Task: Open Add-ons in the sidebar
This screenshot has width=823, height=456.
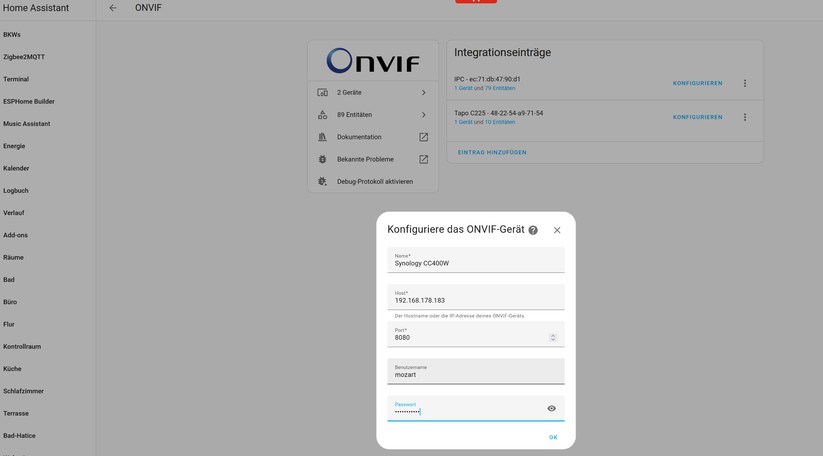Action: pyautogui.click(x=15, y=235)
